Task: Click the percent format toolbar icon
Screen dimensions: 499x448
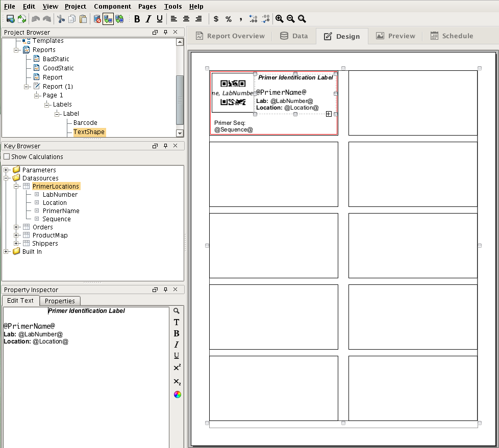Action: click(229, 19)
